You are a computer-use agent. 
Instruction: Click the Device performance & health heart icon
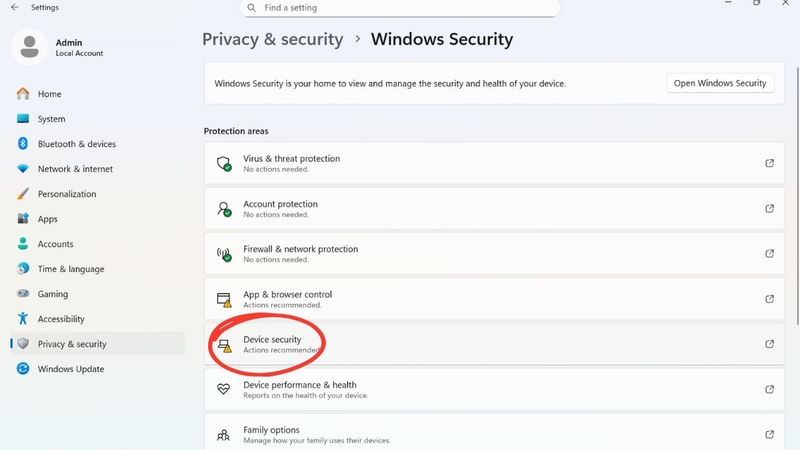(x=223, y=389)
